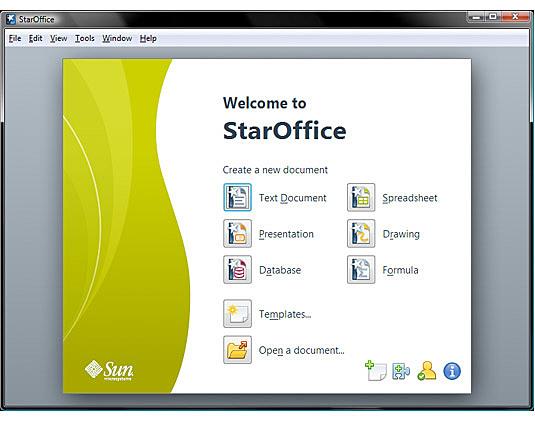Open the Help menu
Image resolution: width=535 pixels, height=422 pixels.
148,38
